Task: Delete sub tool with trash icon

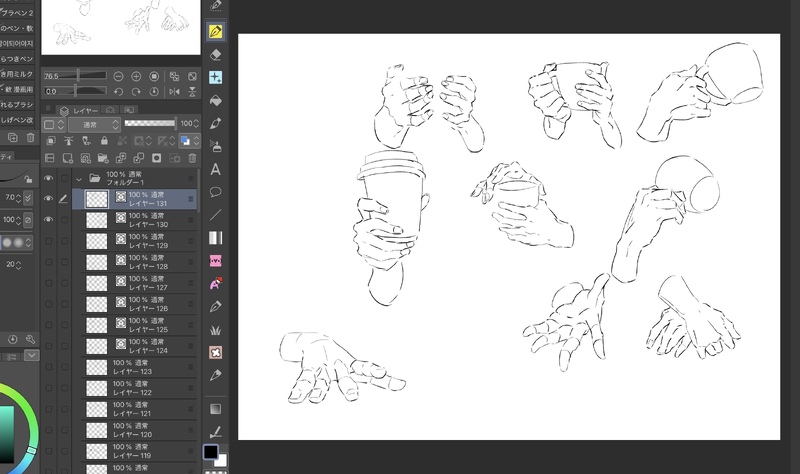Action: (31, 137)
